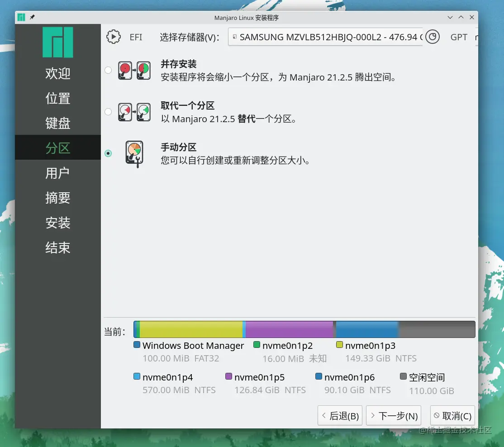
Task: Click the 手动分区 heading text
Action: pos(178,147)
